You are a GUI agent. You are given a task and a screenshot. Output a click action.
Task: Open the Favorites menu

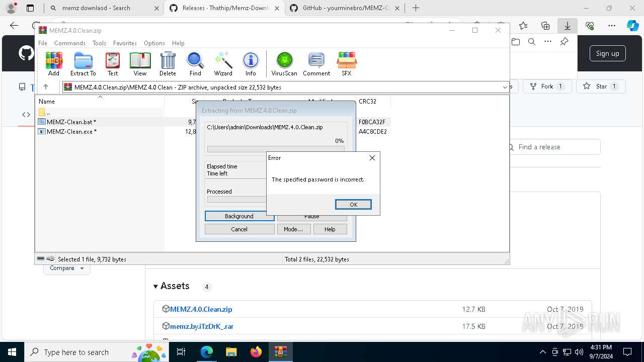pyautogui.click(x=125, y=43)
